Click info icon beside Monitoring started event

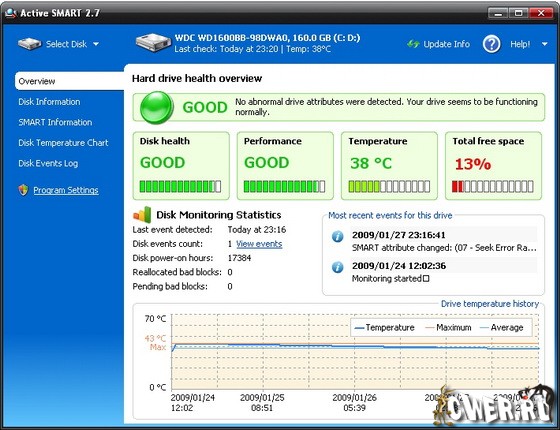click(x=338, y=267)
